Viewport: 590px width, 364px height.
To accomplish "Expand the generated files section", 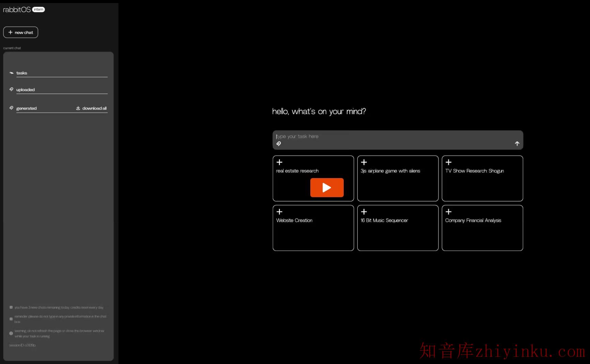I will click(x=27, y=108).
